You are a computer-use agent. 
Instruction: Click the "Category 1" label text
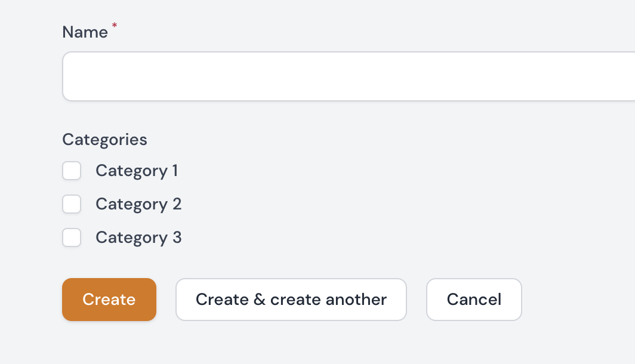pos(137,171)
